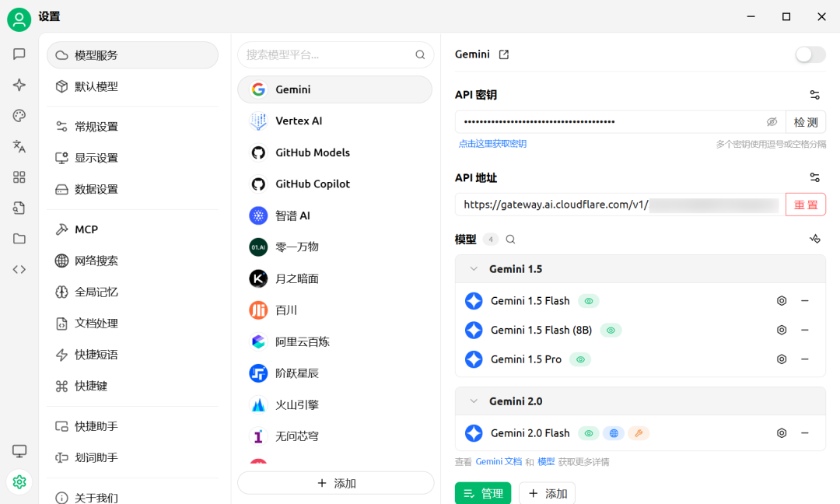
Task: Click the model health check icon
Action: [x=815, y=239]
